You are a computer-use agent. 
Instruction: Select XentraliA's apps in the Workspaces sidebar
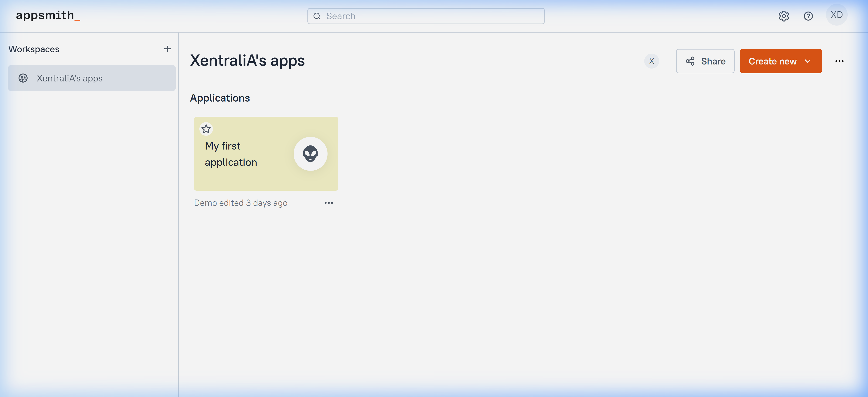coord(69,78)
